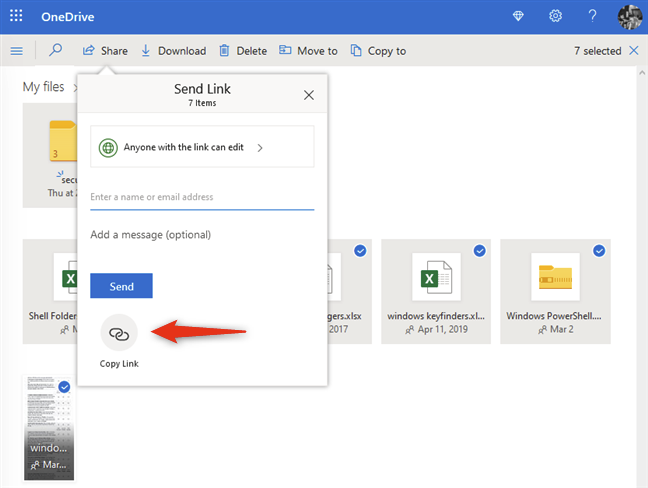Open the My files breadcrumb
The width and height of the screenshot is (648, 488).
coord(43,87)
